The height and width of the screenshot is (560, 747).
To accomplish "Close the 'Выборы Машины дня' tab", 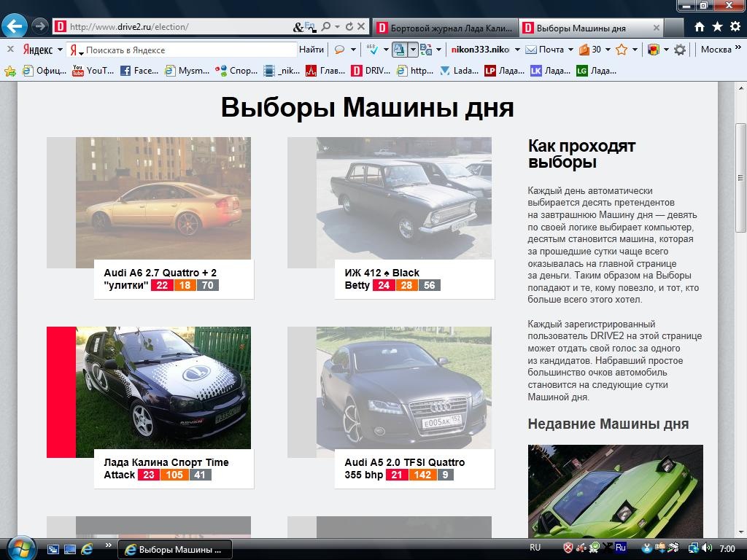I will pos(656,28).
